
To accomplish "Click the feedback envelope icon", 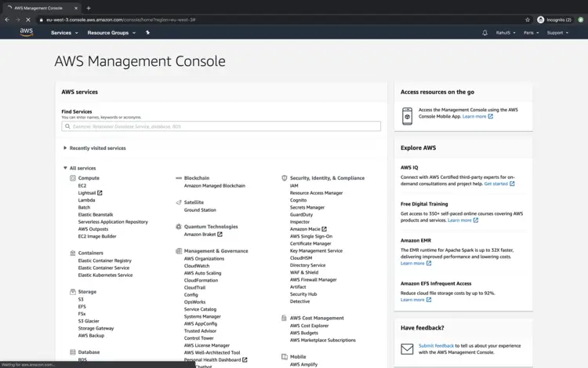I will pos(407,349).
